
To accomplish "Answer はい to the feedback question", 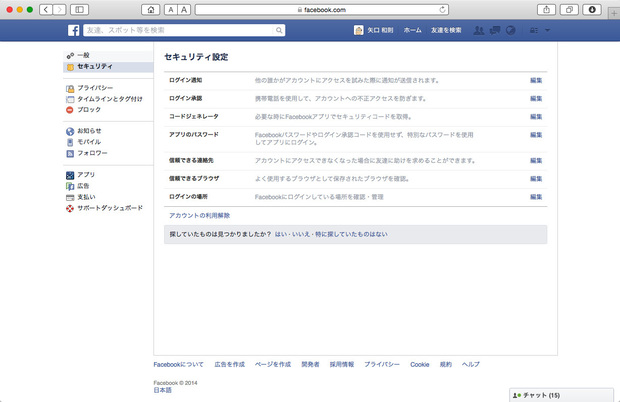I will (281, 234).
